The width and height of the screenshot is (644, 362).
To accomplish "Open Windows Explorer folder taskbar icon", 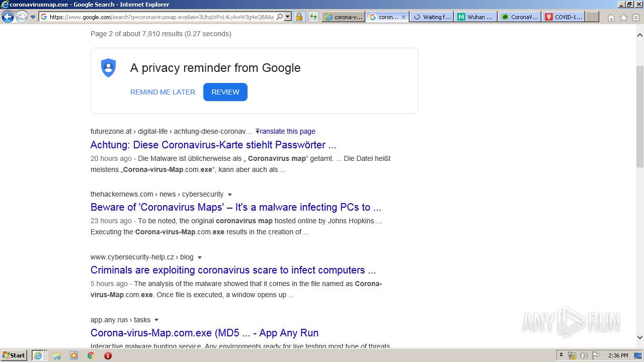I will [x=57, y=355].
